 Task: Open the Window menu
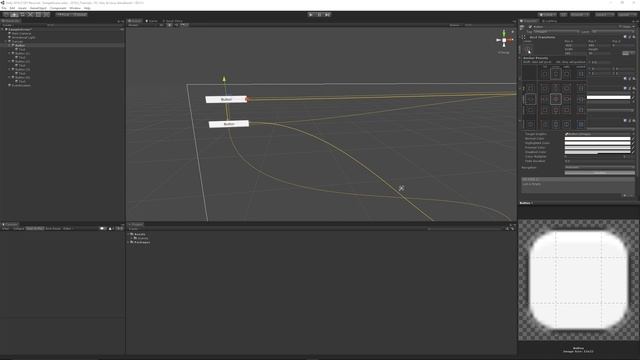[x=75, y=8]
